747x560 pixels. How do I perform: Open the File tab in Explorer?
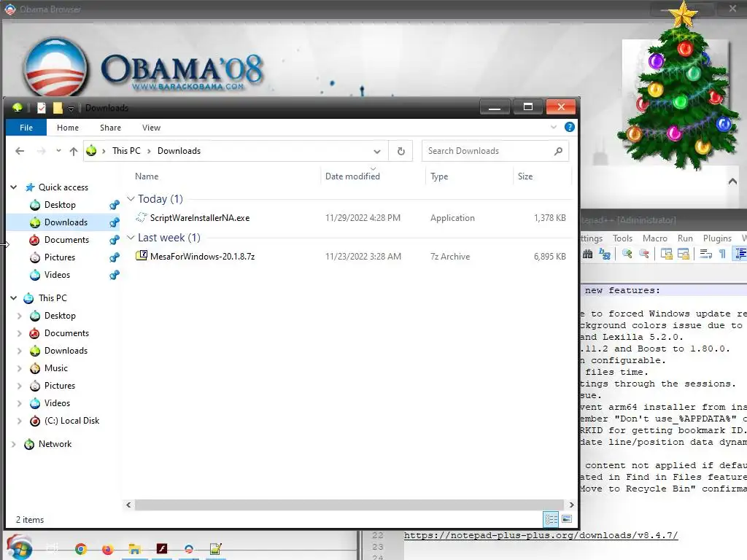(26, 128)
